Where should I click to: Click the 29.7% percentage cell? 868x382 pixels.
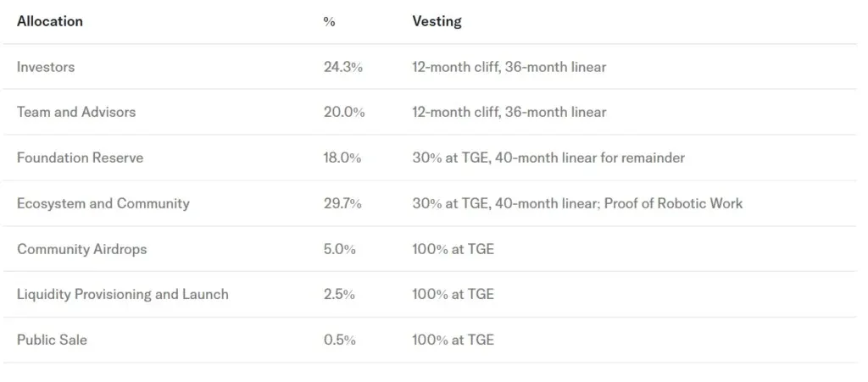point(343,203)
